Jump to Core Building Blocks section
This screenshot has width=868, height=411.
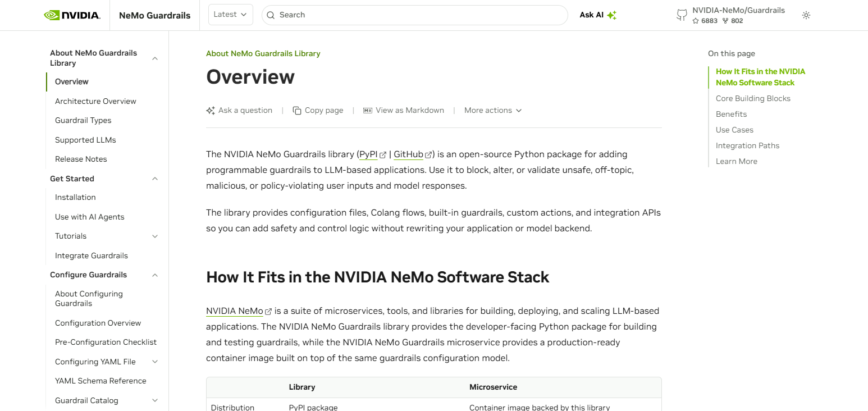(753, 99)
